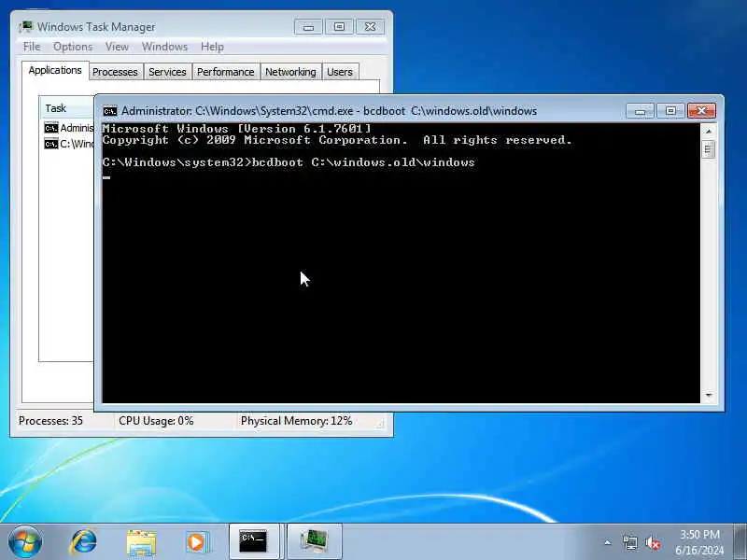Click the Task Manager title bar icon
The height and width of the screenshot is (560, 747).
pos(26,27)
